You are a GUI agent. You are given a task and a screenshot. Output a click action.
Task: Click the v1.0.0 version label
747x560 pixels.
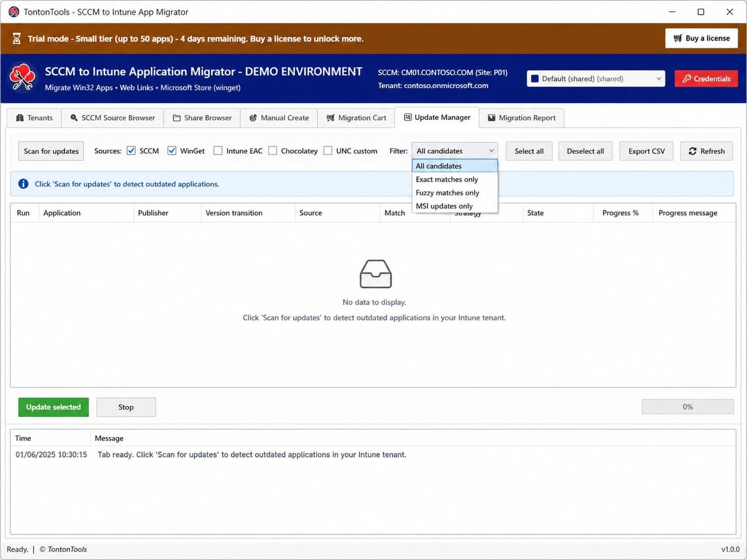pyautogui.click(x=730, y=549)
